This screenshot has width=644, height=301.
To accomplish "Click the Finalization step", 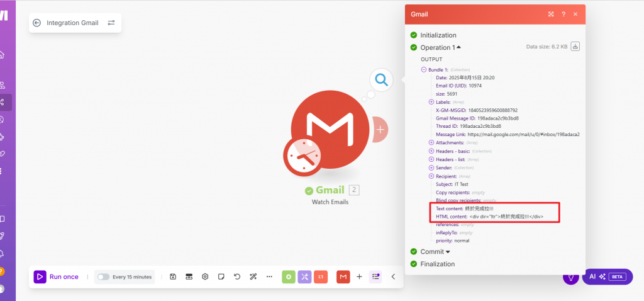I will 438,264.
